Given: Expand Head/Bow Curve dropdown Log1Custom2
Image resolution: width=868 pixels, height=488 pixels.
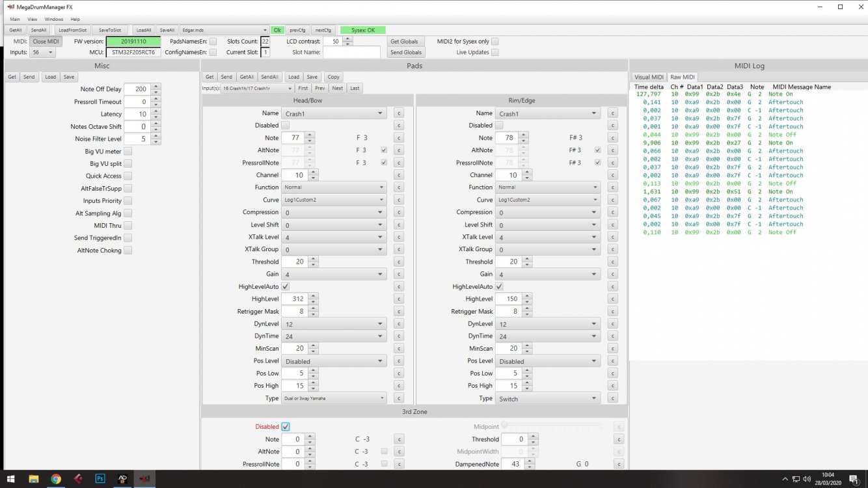Looking at the screenshot, I should pyautogui.click(x=334, y=200).
